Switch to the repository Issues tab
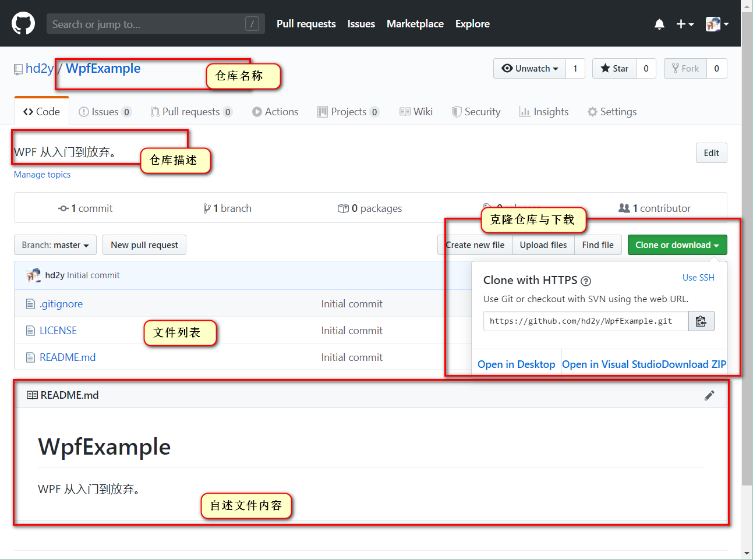753x560 pixels. point(105,112)
